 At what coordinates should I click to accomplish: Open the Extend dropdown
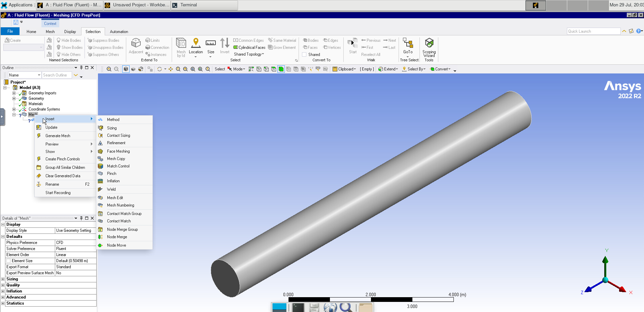[388, 69]
